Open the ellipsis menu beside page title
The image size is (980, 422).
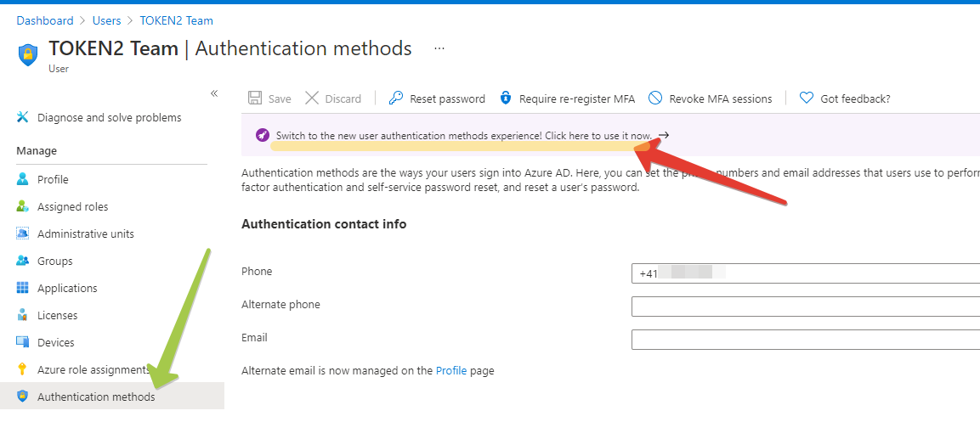coord(439,48)
